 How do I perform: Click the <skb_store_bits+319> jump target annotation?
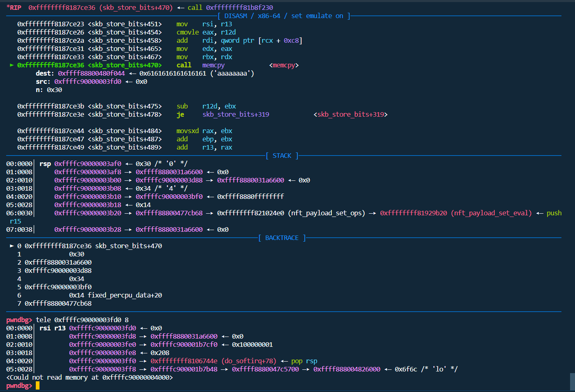pos(350,114)
